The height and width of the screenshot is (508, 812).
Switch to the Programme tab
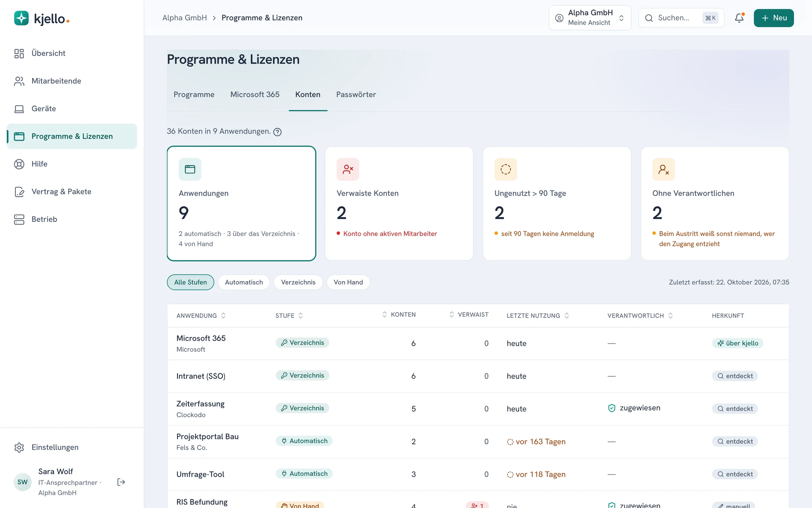point(194,94)
